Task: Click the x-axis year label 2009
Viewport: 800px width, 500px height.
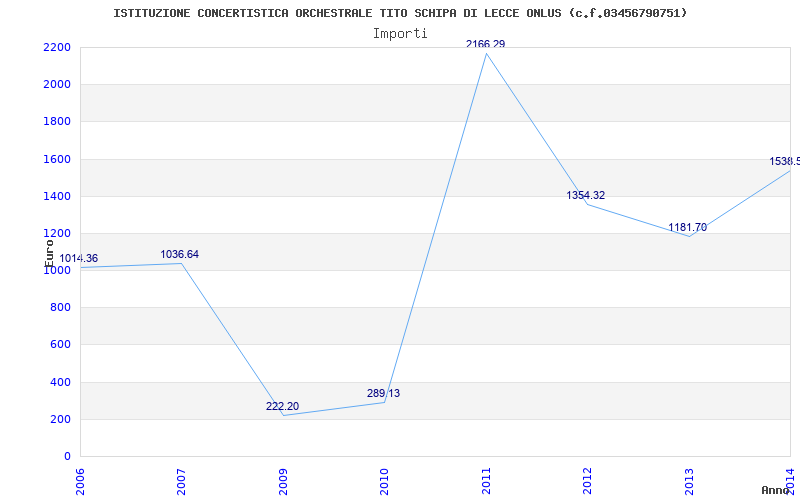Action: click(x=283, y=481)
